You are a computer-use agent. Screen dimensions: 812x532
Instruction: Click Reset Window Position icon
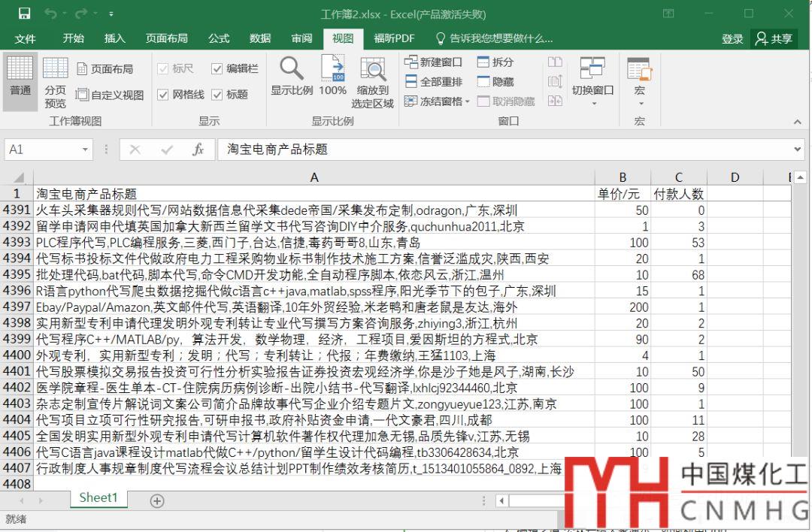coord(555,101)
